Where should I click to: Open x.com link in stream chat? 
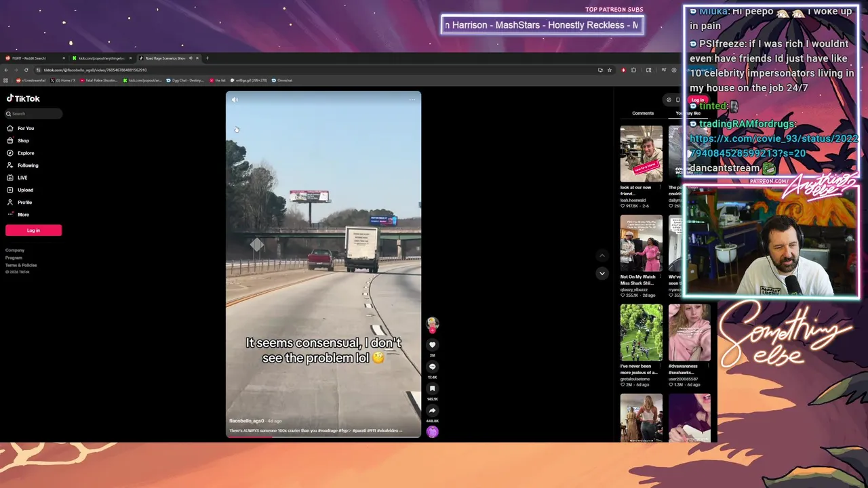click(x=774, y=146)
